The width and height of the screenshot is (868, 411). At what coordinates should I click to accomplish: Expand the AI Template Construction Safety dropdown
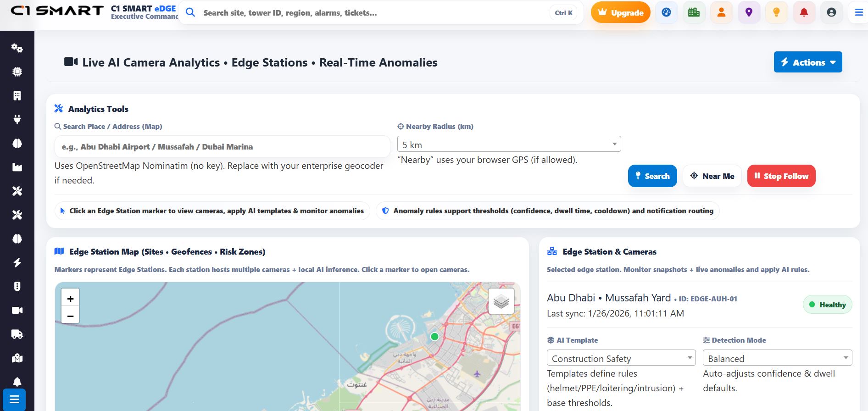pos(621,358)
